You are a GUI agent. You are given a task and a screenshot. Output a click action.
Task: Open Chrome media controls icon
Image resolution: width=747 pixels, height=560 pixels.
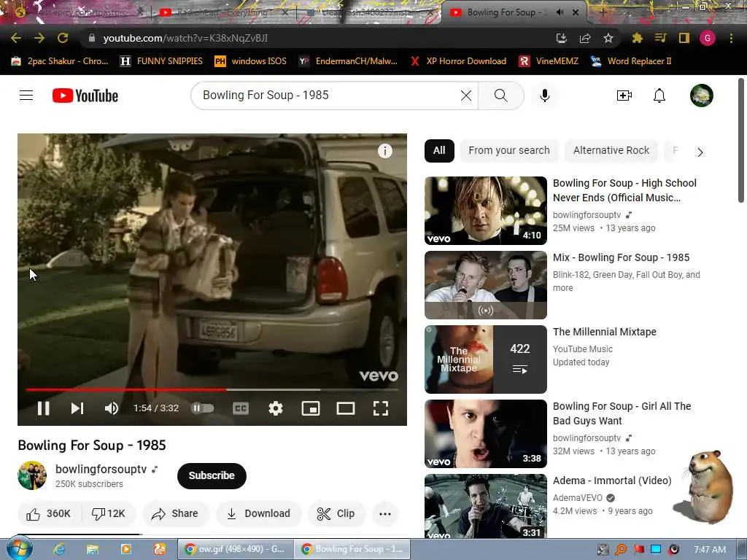point(660,38)
